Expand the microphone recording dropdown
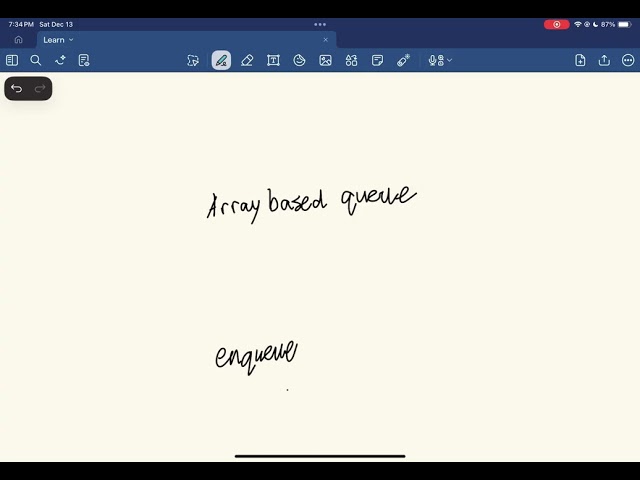 pos(450,60)
